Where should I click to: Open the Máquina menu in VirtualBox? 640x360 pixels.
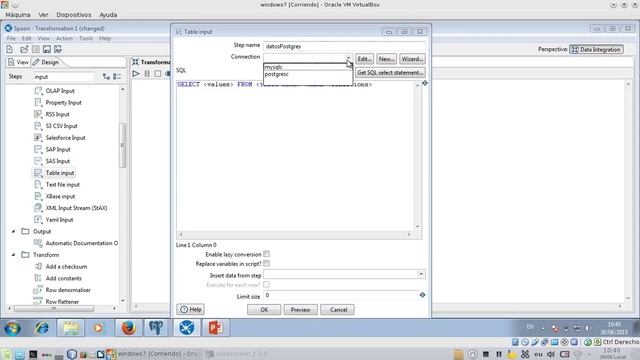point(18,15)
